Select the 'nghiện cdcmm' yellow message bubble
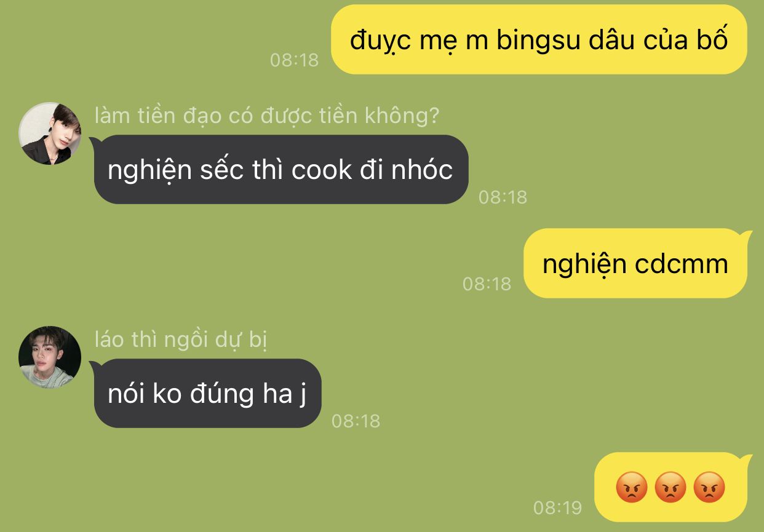 635,263
